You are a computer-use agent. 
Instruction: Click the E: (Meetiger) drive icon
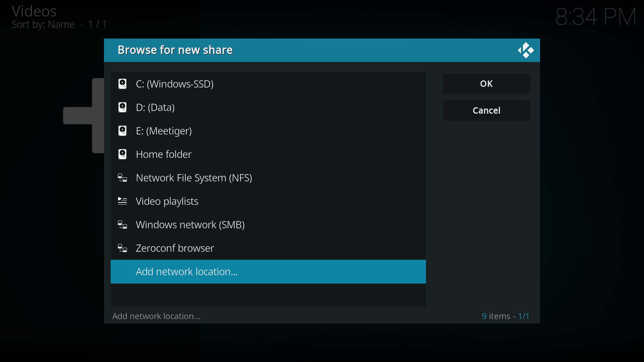pyautogui.click(x=122, y=131)
